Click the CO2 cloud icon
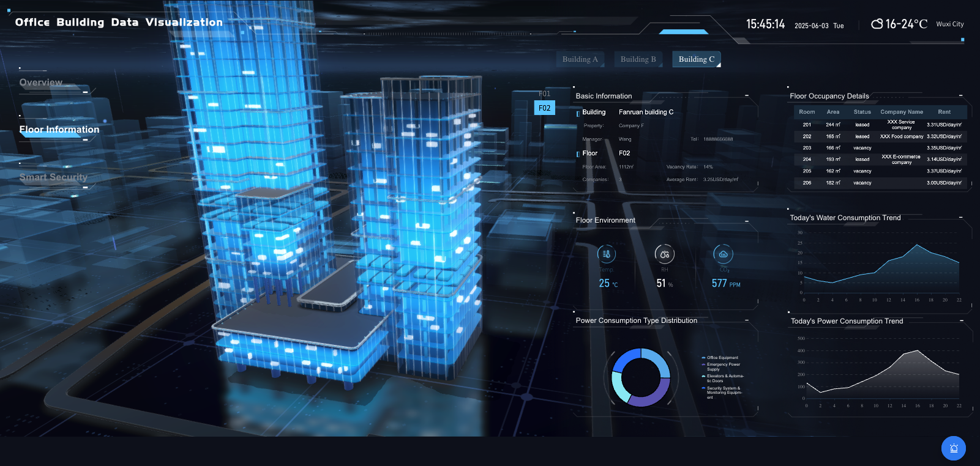The width and height of the screenshot is (980, 466). tap(724, 254)
